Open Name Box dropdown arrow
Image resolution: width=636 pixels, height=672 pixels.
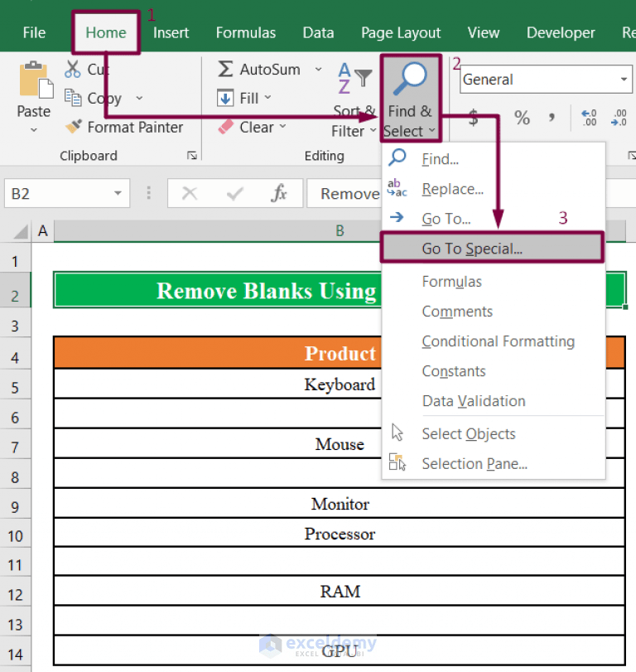pos(118,193)
